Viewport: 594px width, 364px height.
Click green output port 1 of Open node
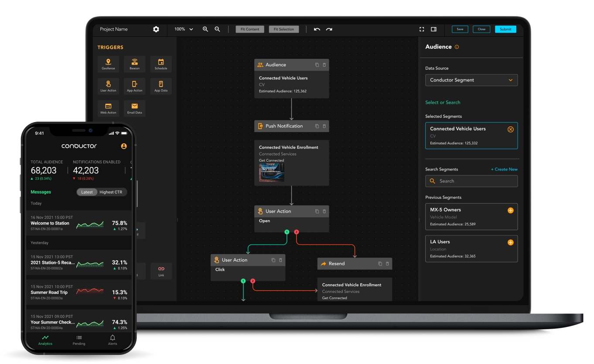click(287, 232)
